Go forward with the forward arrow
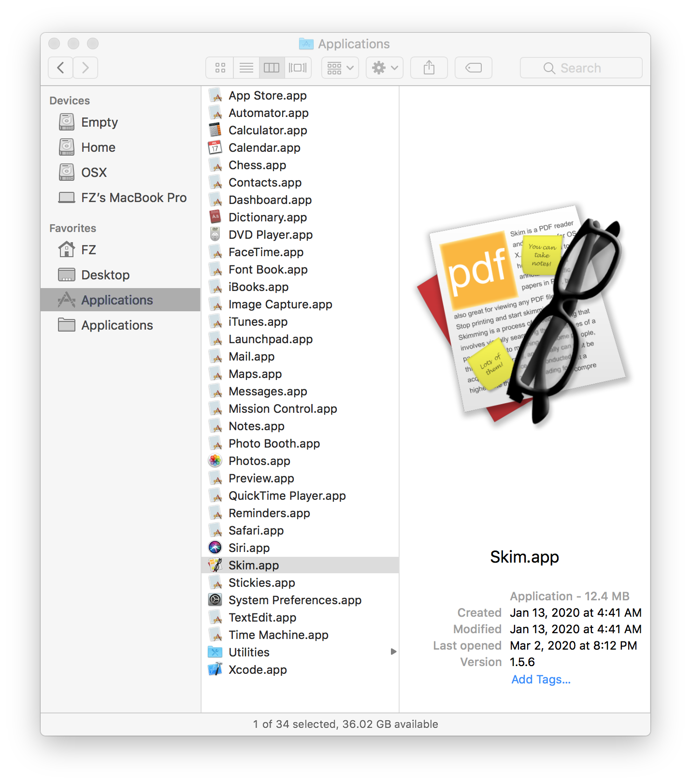 (86, 68)
